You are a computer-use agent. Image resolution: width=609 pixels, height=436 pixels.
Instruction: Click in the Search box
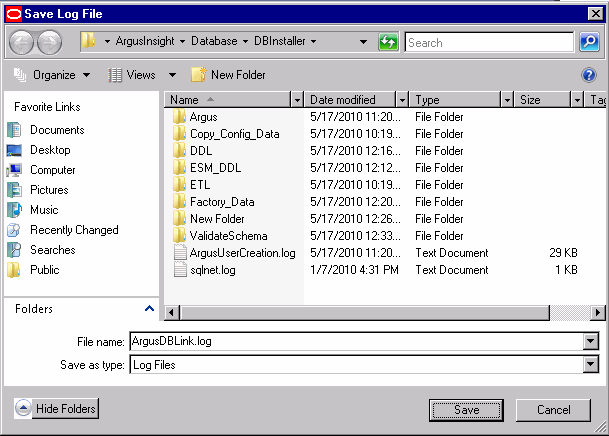point(489,42)
